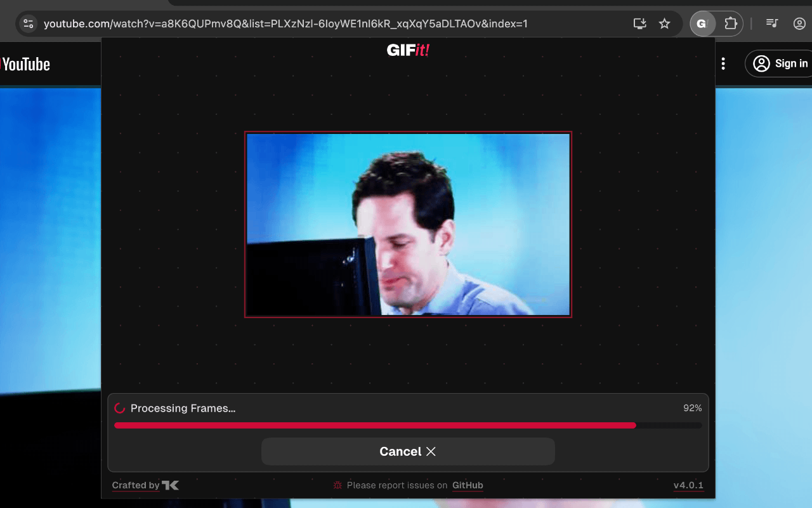The width and height of the screenshot is (812, 508).
Task: Open the browser profile icon
Action: click(x=799, y=24)
